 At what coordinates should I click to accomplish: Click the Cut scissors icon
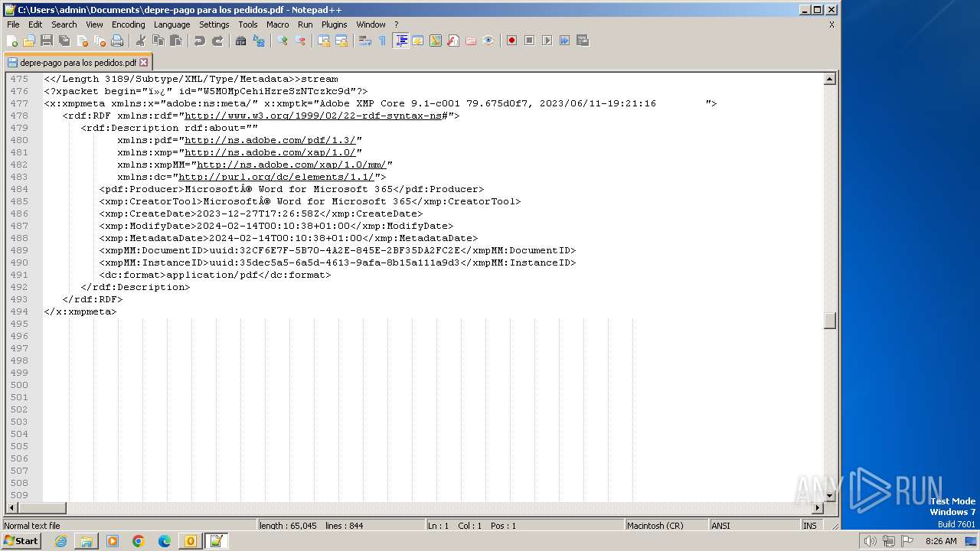pyautogui.click(x=141, y=41)
